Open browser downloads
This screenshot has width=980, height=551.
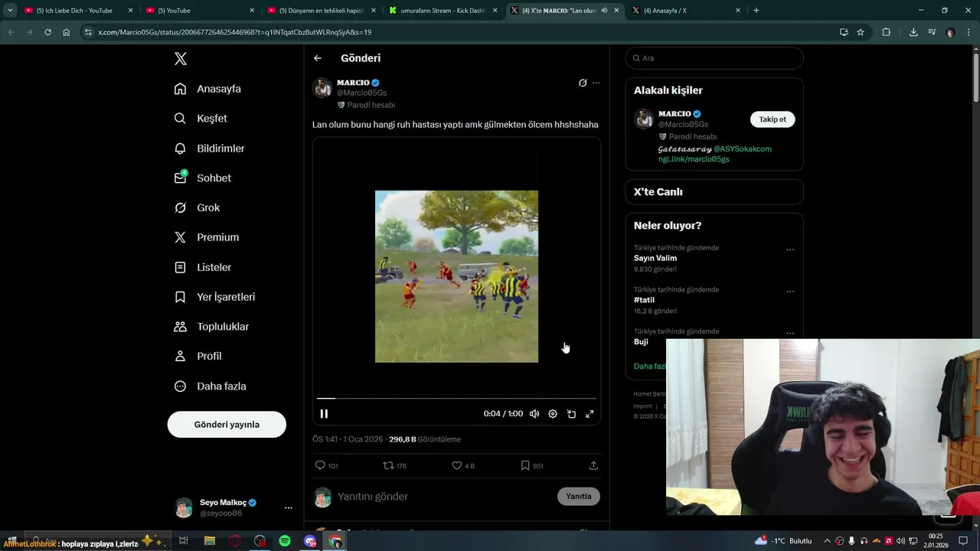[x=913, y=32]
